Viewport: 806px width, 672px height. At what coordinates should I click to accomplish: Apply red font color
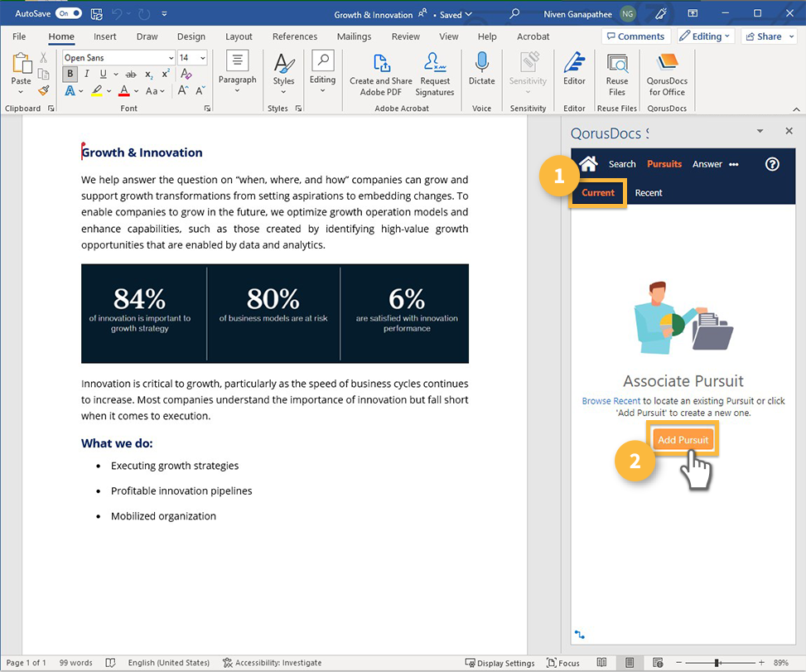124,91
